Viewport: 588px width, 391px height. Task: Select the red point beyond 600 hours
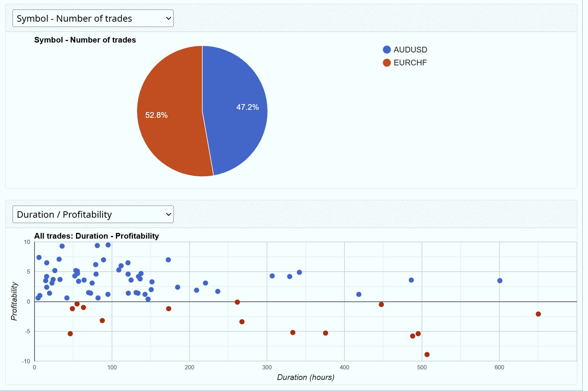click(x=538, y=314)
